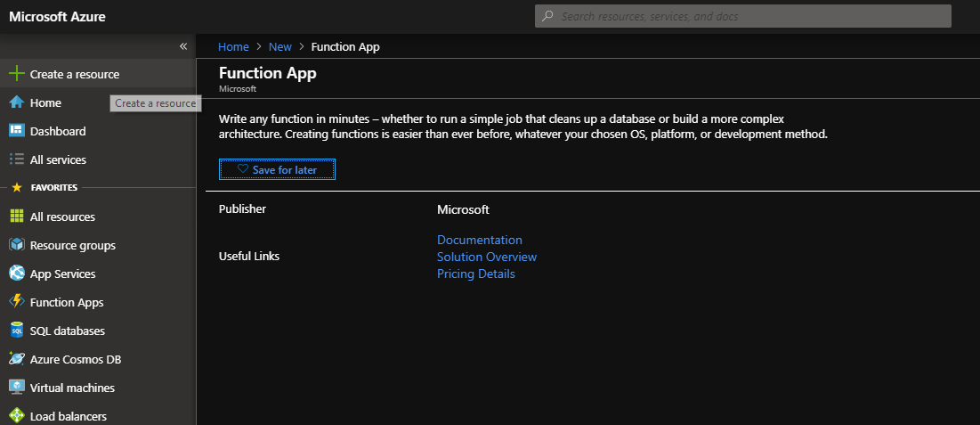Image resolution: width=980 pixels, height=425 pixels.
Task: Click the Load balancers diamond icon
Action: [17, 416]
